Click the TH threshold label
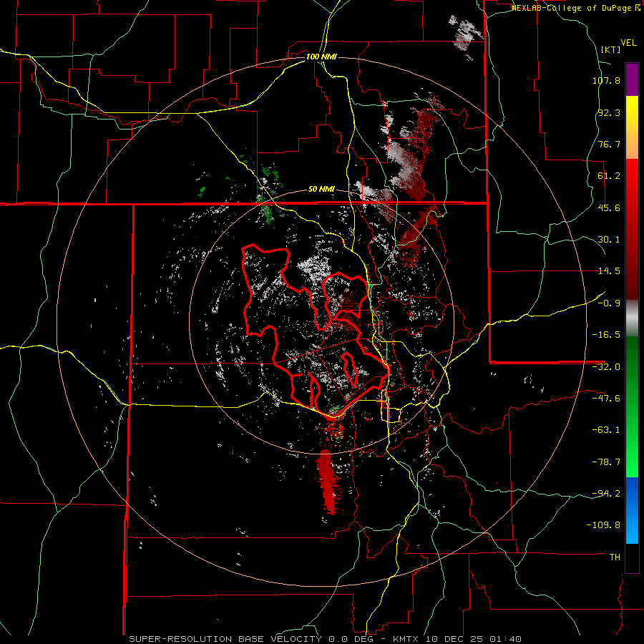Viewport: 644px width, 644px height. point(615,557)
